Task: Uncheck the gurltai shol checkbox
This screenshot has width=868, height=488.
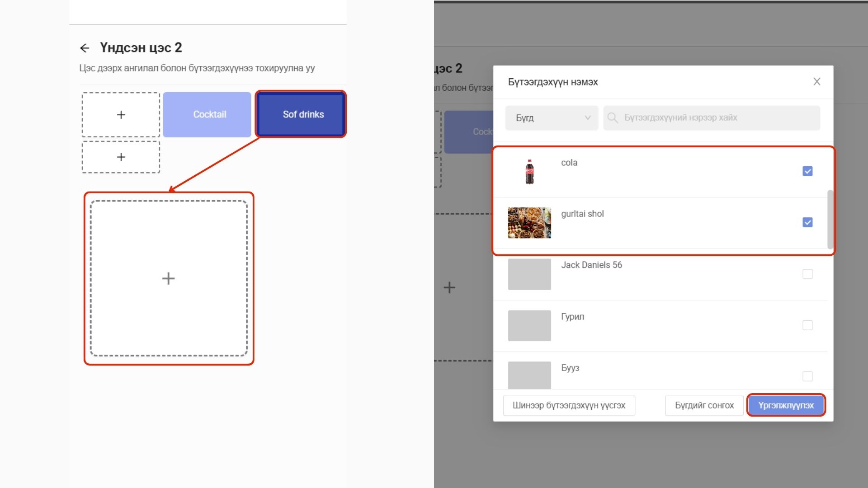Action: point(807,222)
